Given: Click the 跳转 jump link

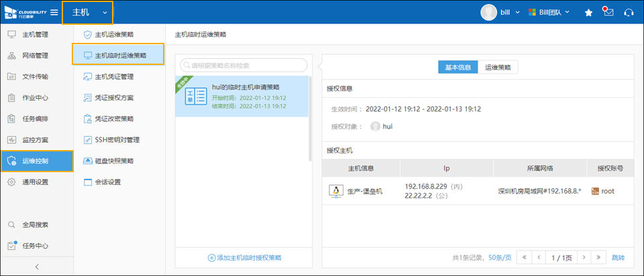Looking at the screenshot, I should pos(618,257).
